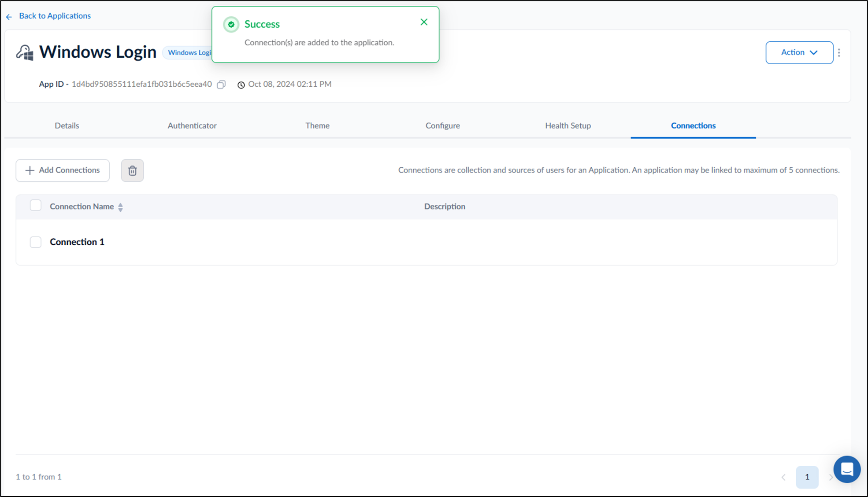
Task: Click the Description column header
Action: click(445, 206)
